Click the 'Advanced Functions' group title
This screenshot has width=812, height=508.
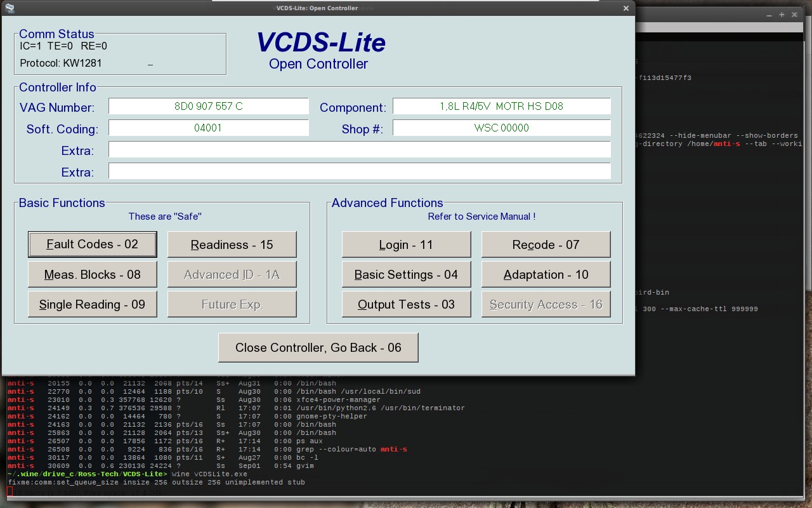coord(388,203)
